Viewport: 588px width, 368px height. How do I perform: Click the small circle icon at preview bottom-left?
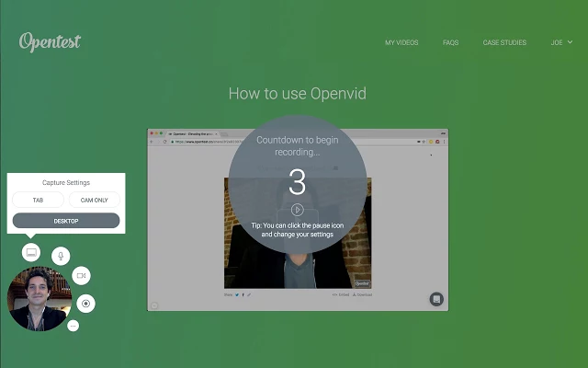coord(154,305)
